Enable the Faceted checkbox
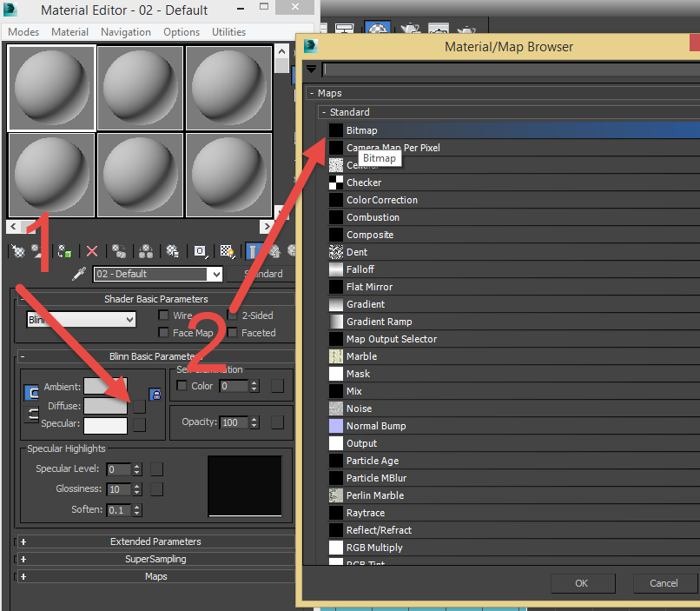 (232, 333)
